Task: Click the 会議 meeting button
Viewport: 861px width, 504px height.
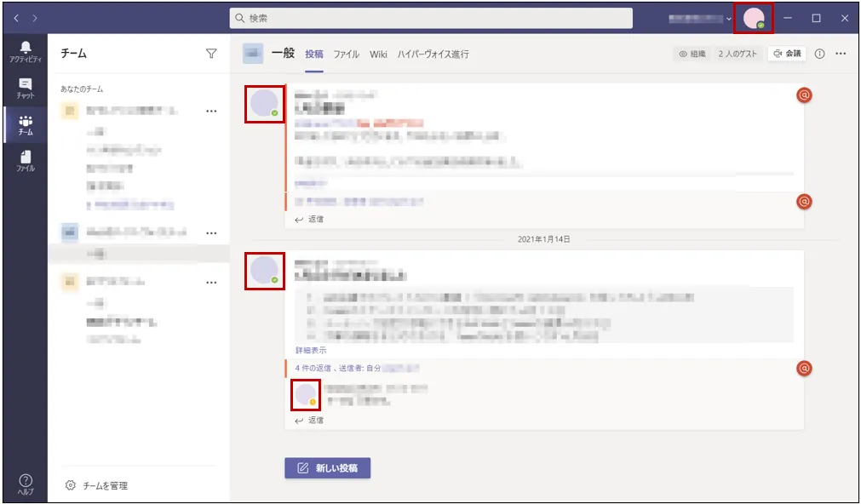Action: point(787,54)
